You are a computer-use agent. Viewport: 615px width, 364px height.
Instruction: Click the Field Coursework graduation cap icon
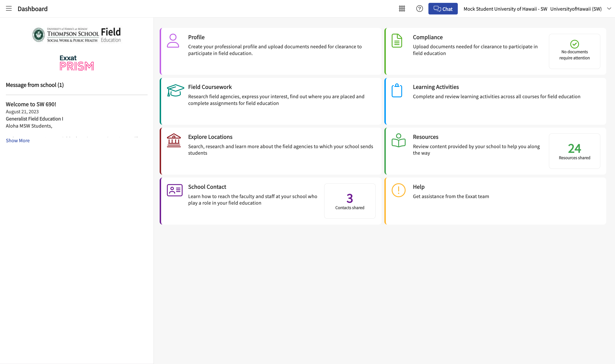175,90
